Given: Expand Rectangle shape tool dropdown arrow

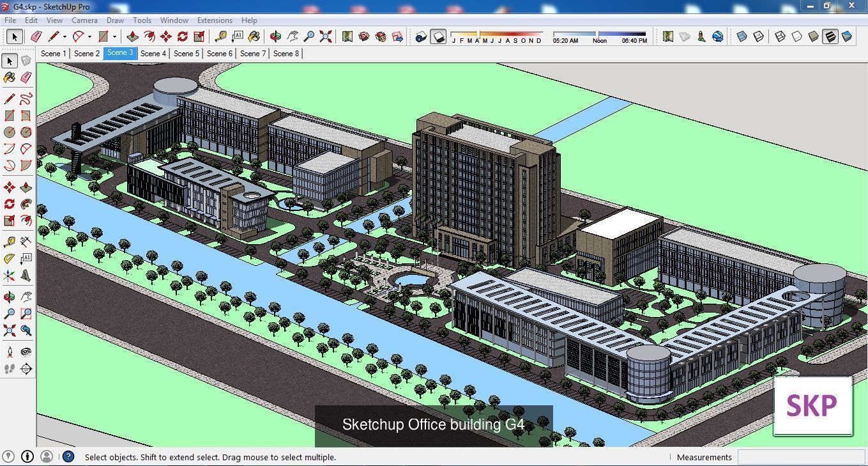Looking at the screenshot, I should pyautogui.click(x=114, y=36).
